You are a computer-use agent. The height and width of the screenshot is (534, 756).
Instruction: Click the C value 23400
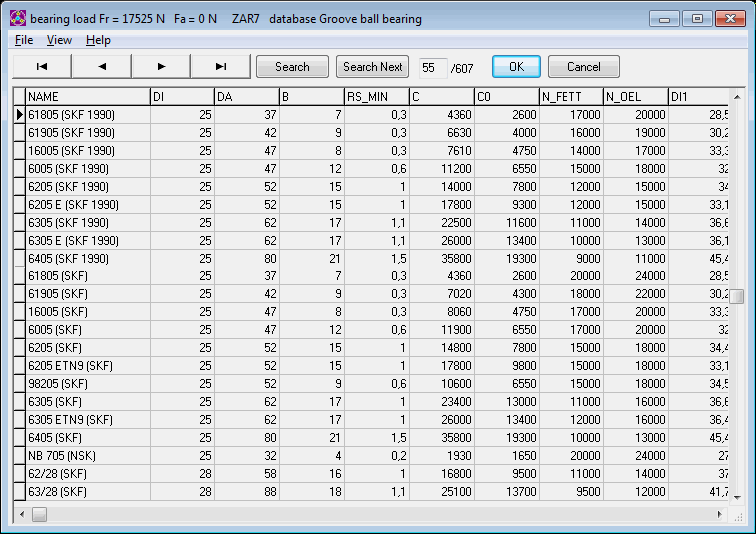click(x=456, y=402)
